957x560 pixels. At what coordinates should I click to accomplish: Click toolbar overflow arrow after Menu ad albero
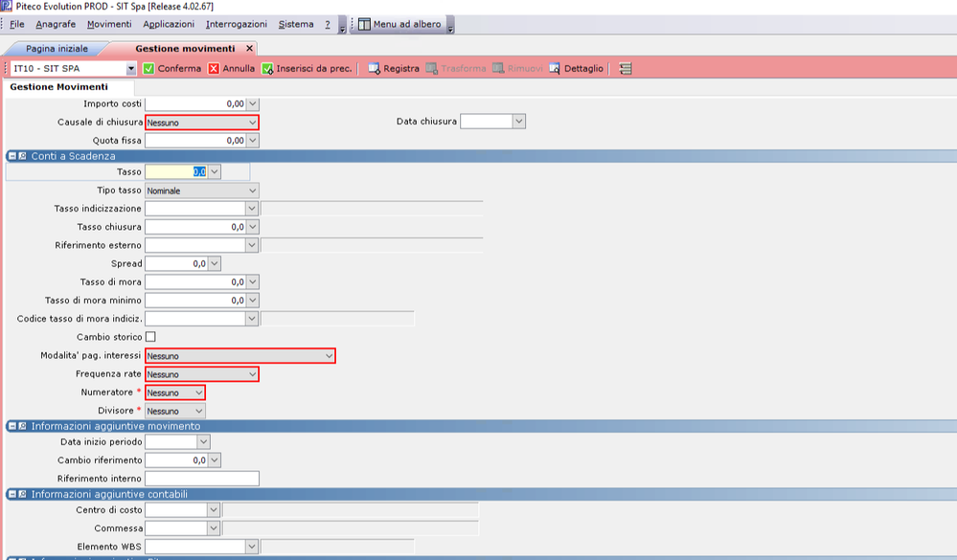450,26
